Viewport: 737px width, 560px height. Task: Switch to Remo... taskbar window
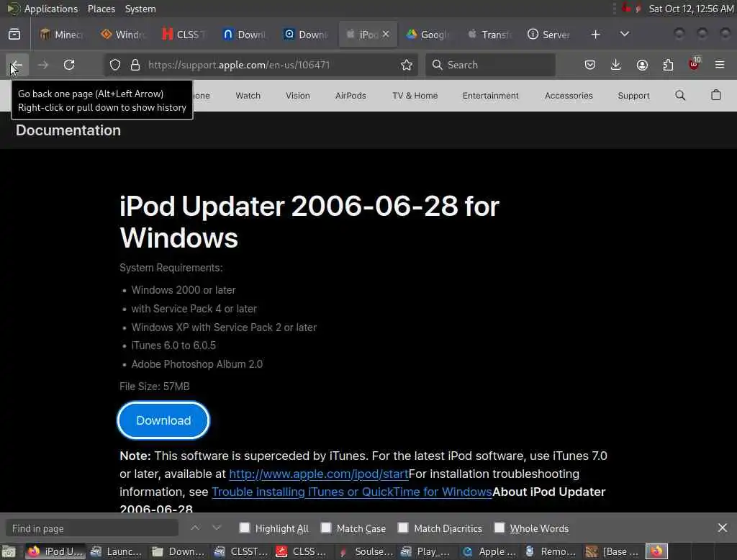click(x=552, y=551)
